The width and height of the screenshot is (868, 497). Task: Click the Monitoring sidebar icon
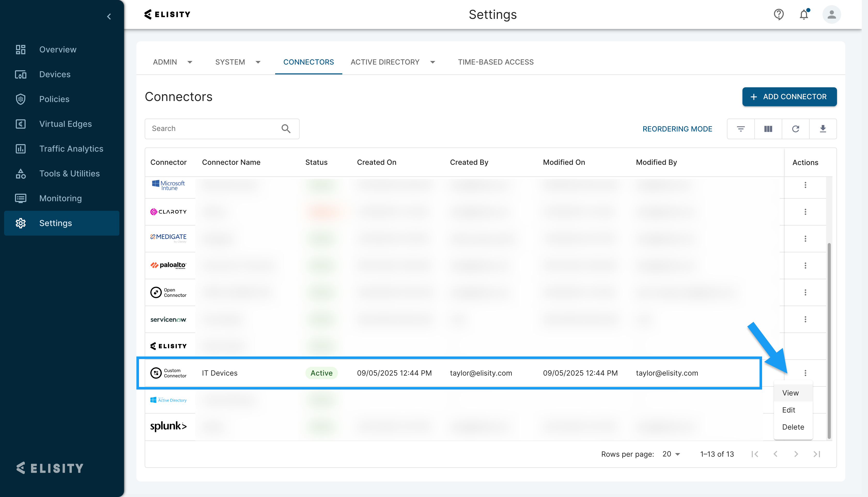coord(20,198)
